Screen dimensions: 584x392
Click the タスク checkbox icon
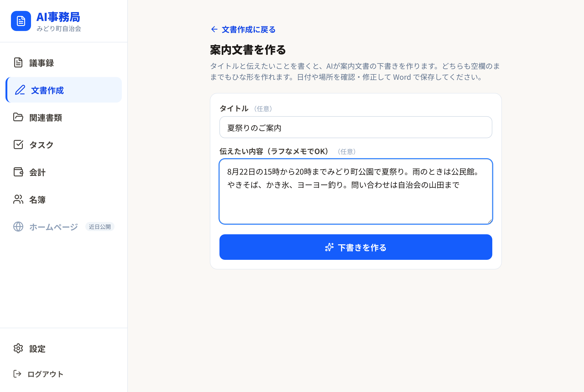[18, 144]
